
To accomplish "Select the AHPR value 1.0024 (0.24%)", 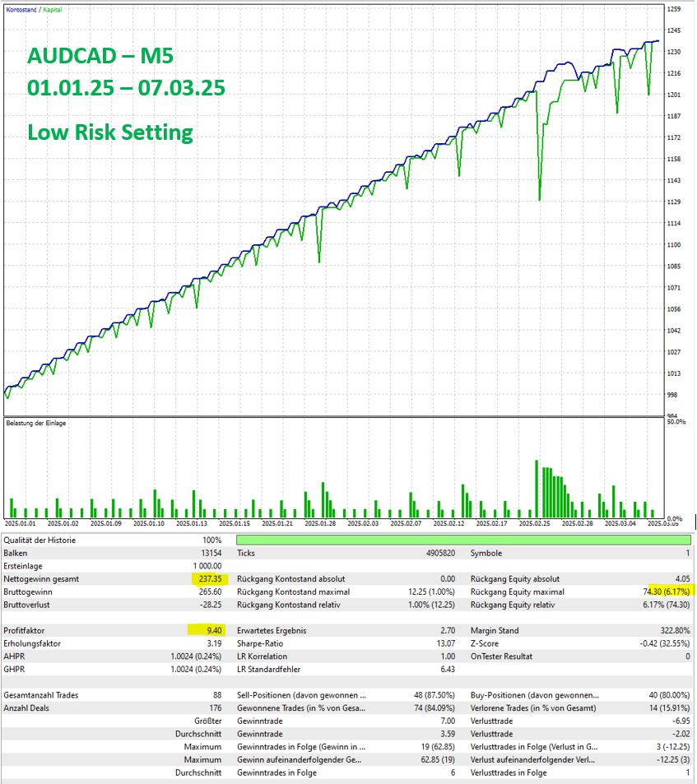I will [196, 656].
